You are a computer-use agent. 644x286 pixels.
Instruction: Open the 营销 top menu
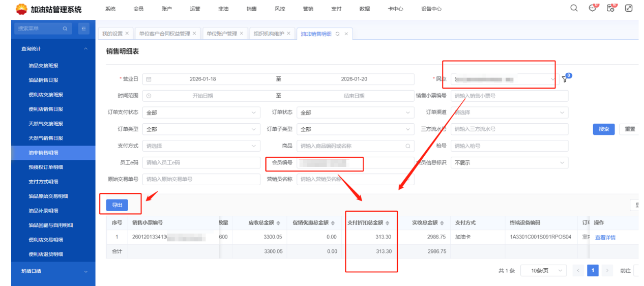pyautogui.click(x=308, y=9)
